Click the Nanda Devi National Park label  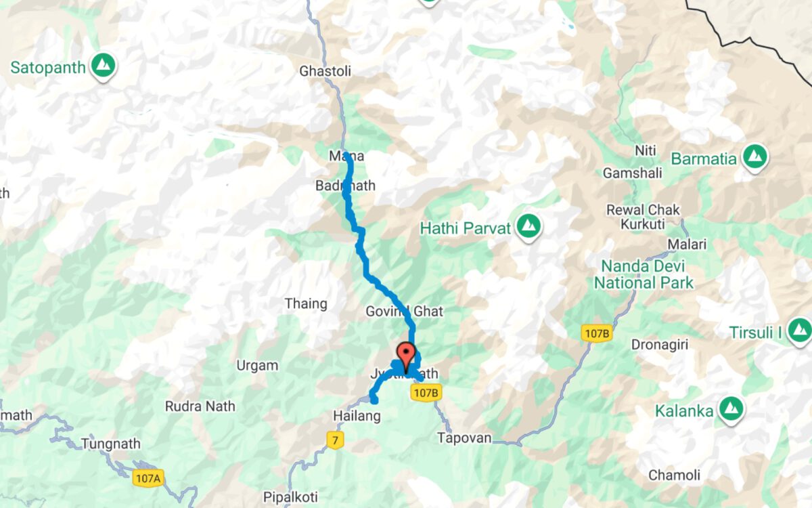pyautogui.click(x=644, y=274)
